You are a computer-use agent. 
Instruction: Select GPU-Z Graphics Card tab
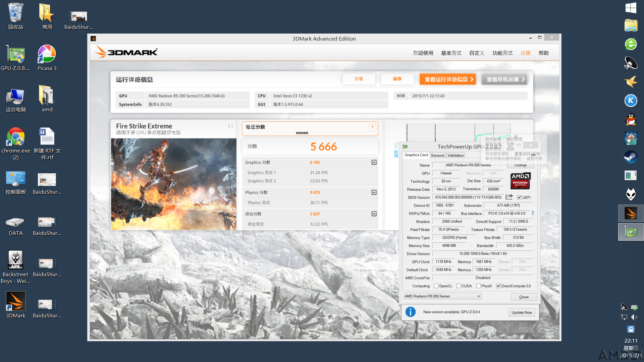pos(416,155)
